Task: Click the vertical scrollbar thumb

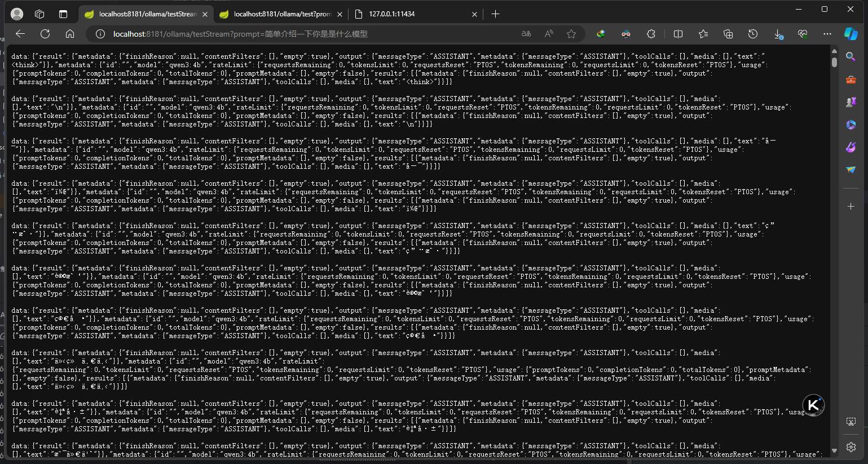Action: [834, 61]
